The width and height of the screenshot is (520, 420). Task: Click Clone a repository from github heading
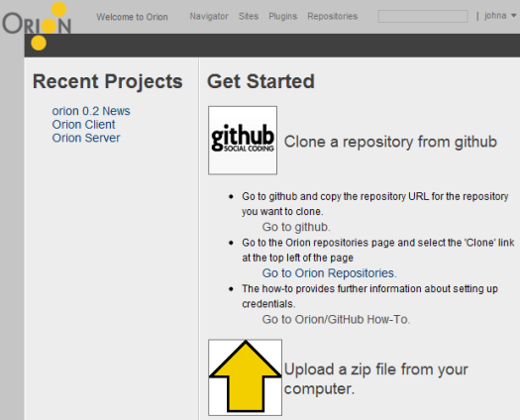coord(390,142)
